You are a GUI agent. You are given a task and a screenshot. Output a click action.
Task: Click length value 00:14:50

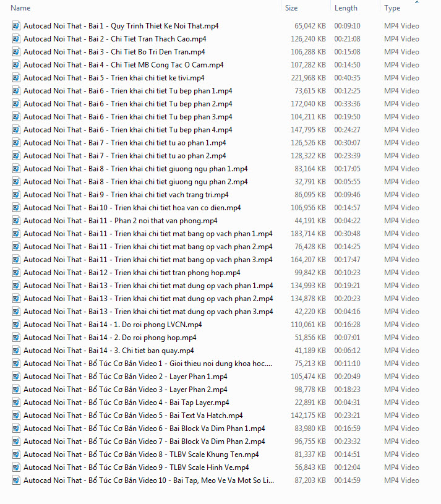(x=347, y=65)
